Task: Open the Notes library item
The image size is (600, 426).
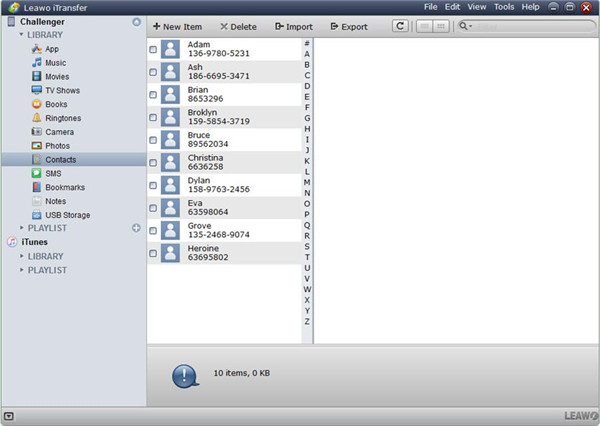Action: (x=49, y=201)
